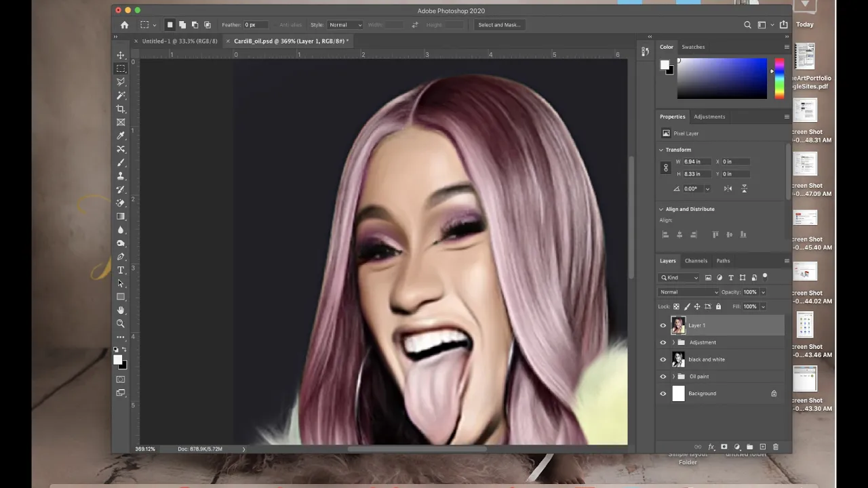868x488 pixels.
Task: Select the Healing Brush tool
Action: pyautogui.click(x=121, y=149)
